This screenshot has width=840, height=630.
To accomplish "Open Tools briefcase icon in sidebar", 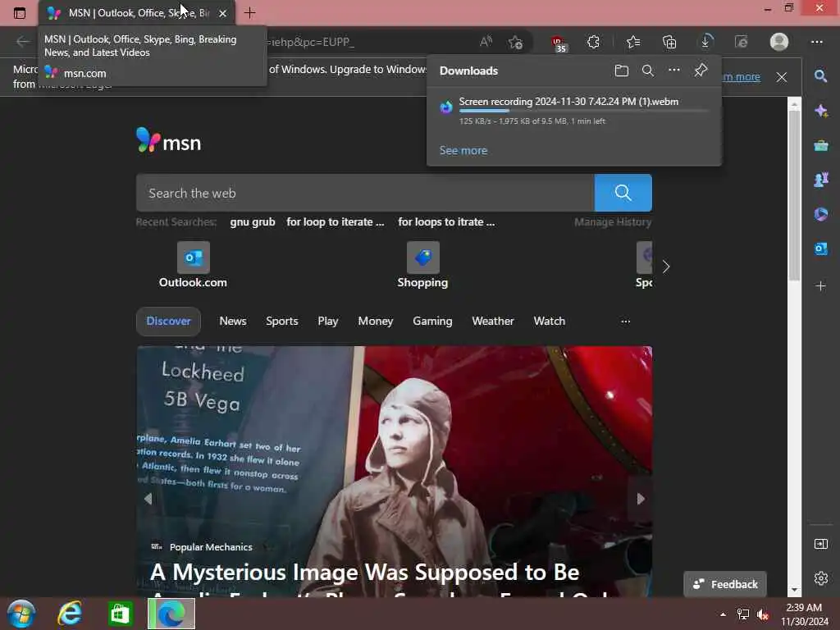I will [x=820, y=145].
